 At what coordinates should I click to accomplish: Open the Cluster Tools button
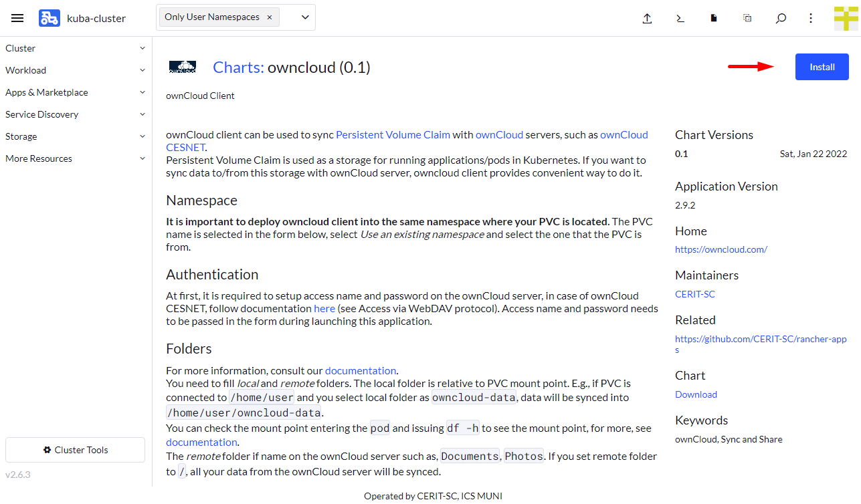pyautogui.click(x=75, y=450)
